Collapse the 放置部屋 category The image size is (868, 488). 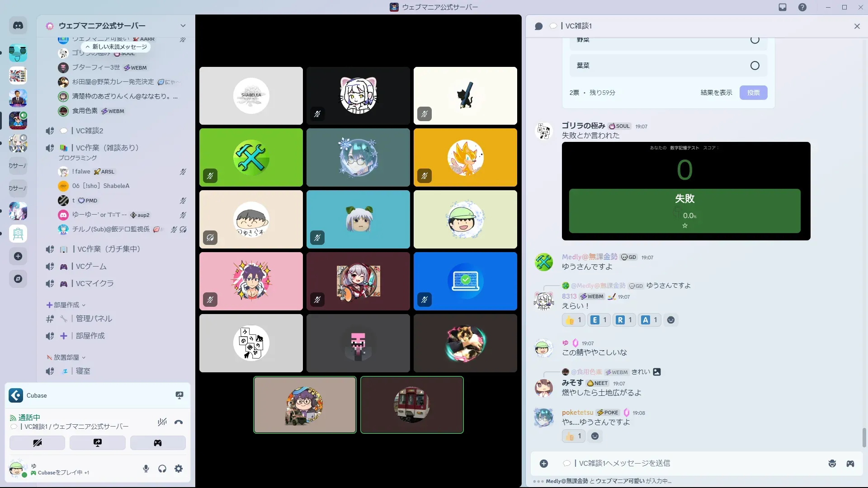tap(66, 357)
